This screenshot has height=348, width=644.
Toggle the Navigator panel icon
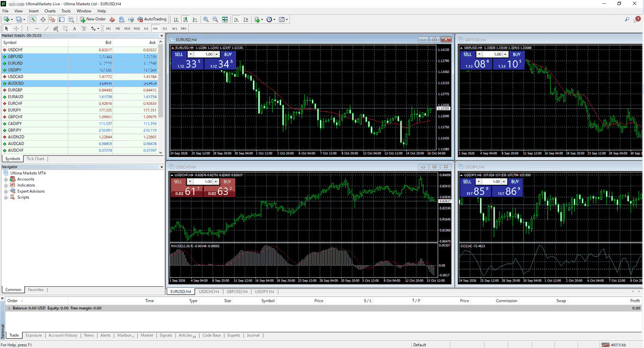52,19
